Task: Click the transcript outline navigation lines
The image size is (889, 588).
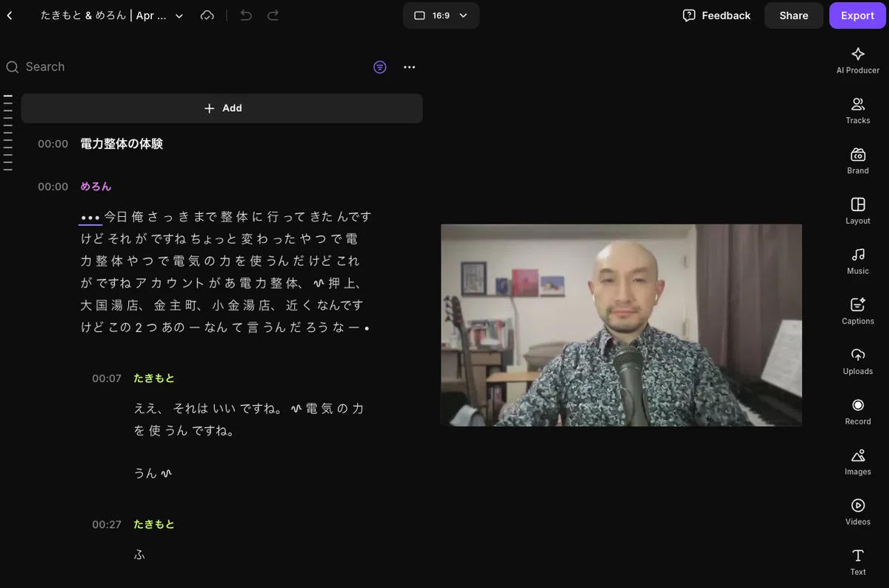Action: pyautogui.click(x=8, y=133)
